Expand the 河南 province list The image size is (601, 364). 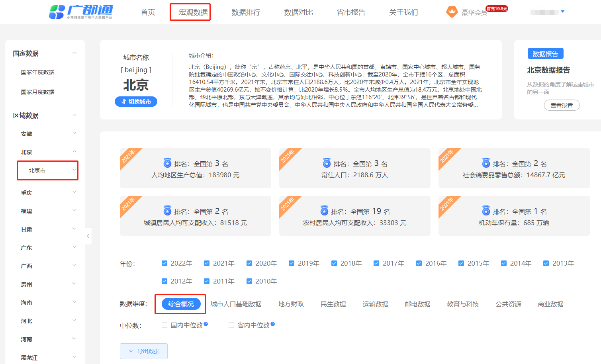tap(74, 339)
